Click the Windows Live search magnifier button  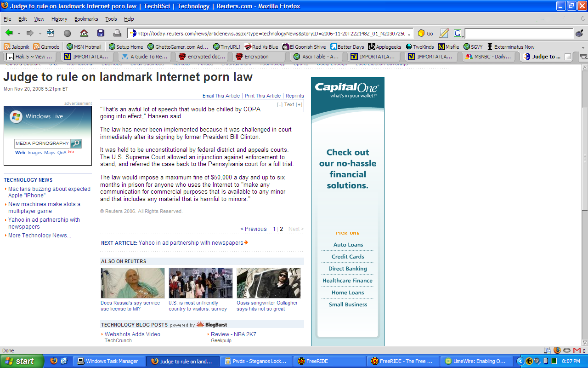tap(76, 144)
